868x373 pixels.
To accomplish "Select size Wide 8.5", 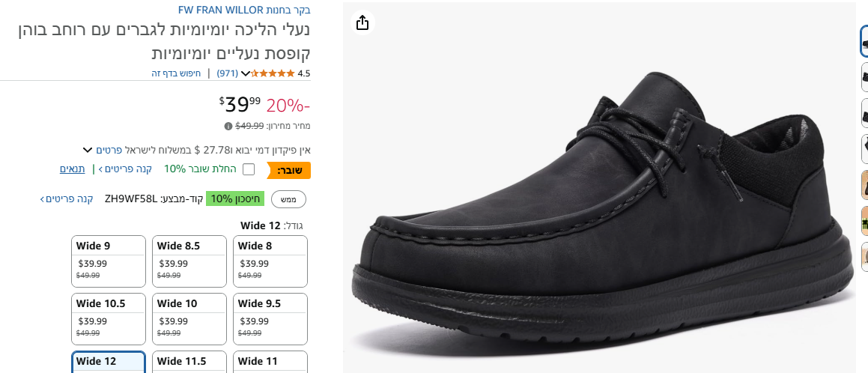I will (x=189, y=261).
